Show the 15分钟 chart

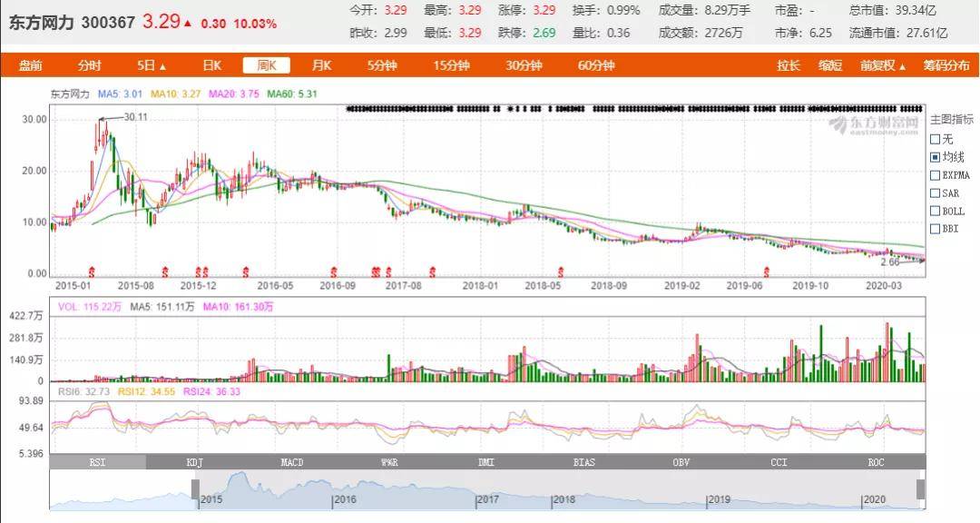click(x=451, y=65)
